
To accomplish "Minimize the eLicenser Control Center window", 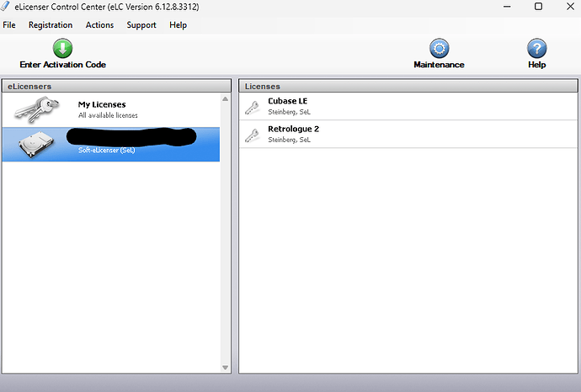I will 507,7.
